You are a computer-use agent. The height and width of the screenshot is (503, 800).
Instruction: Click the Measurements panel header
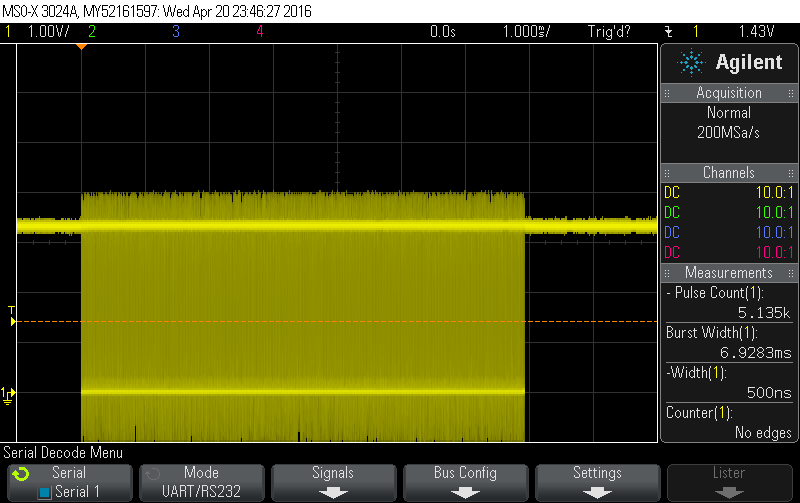[x=729, y=273]
